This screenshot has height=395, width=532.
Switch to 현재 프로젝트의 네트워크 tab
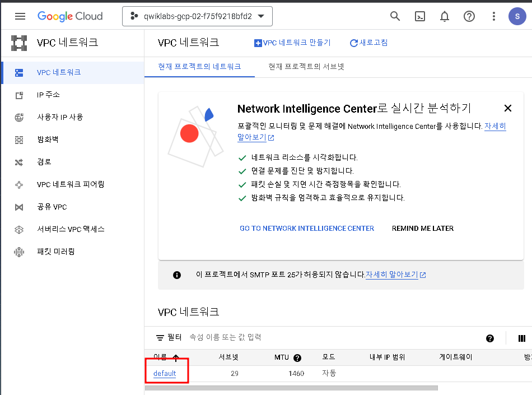199,67
